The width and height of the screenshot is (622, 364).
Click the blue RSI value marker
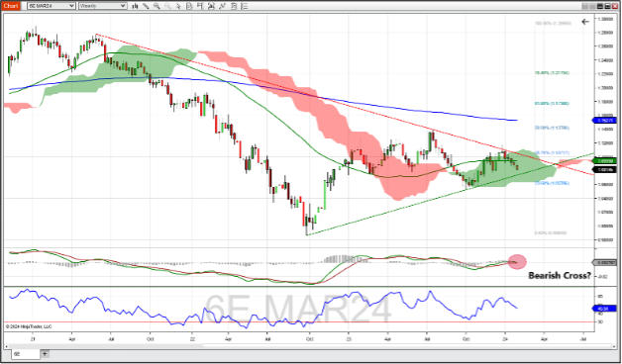pos(604,309)
